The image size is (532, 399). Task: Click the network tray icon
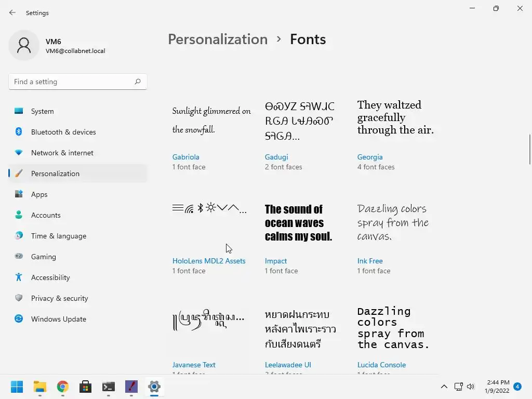coord(458,387)
